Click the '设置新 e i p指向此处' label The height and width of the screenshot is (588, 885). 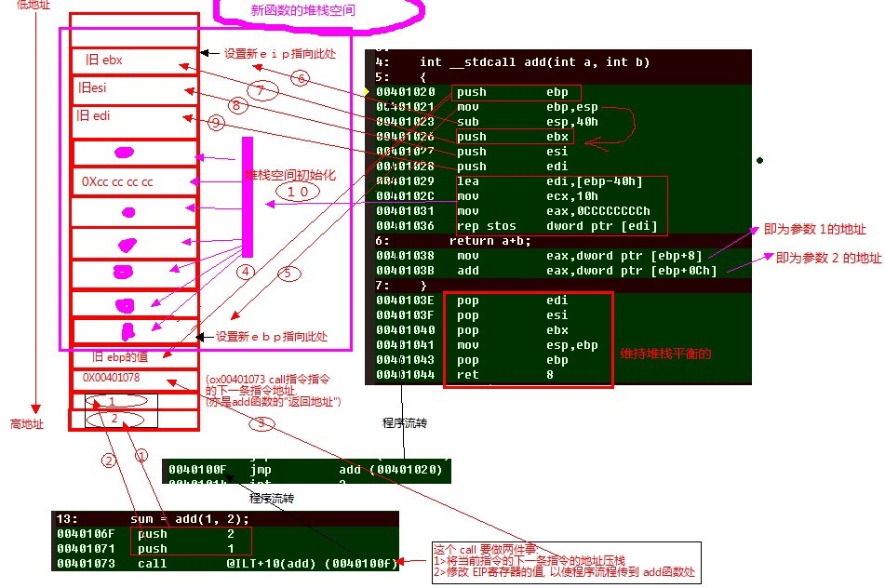279,54
